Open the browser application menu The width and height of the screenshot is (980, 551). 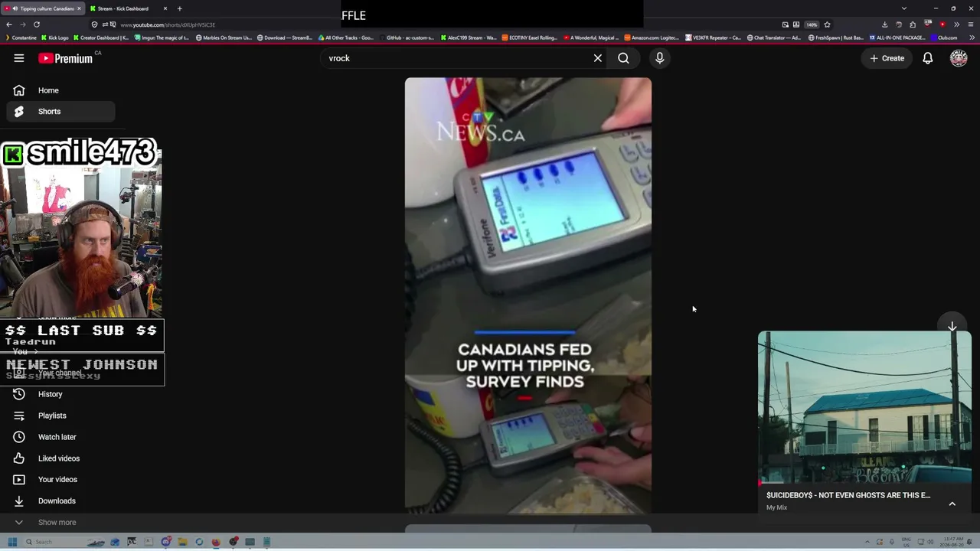point(971,24)
